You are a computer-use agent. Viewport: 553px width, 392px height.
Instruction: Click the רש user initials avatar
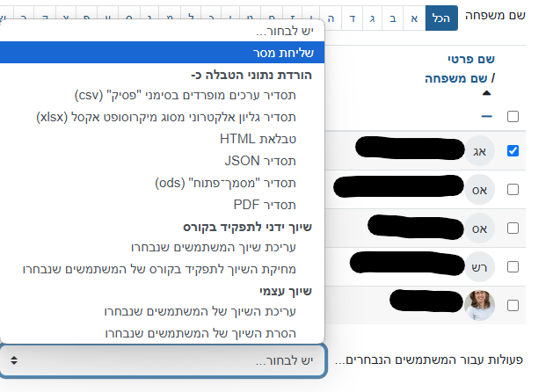tap(480, 266)
